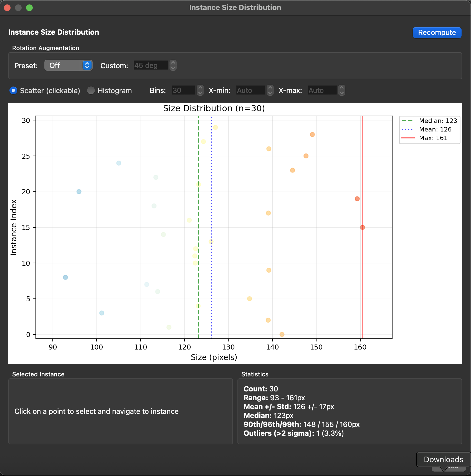Decrease the Bins stepper value
The height and width of the screenshot is (476, 471).
point(200,93)
